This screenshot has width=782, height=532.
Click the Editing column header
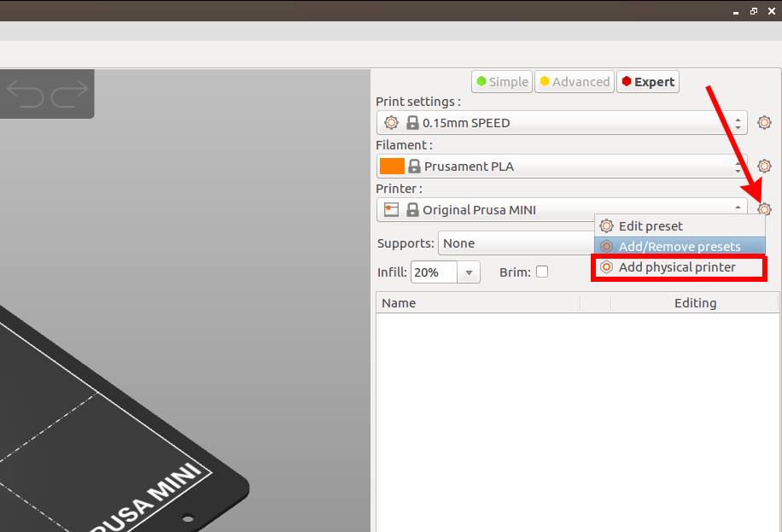pos(695,303)
